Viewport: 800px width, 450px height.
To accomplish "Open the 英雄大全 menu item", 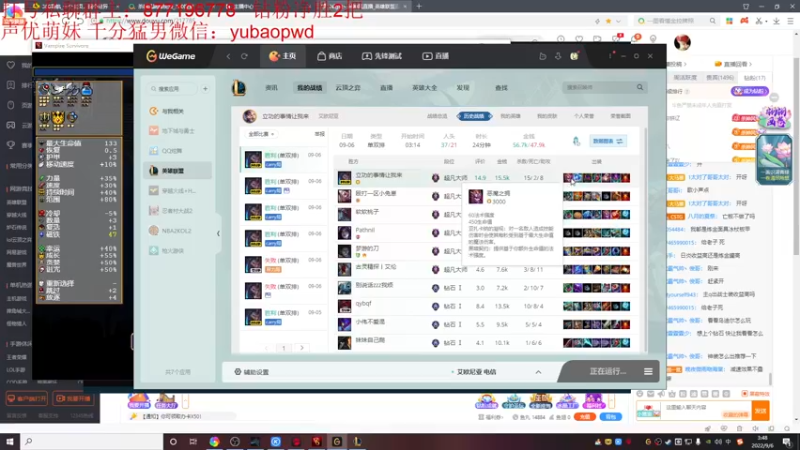I will click(424, 88).
